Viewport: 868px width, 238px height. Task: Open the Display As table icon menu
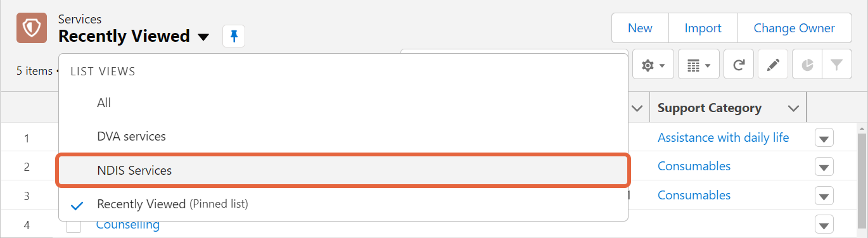click(x=698, y=65)
